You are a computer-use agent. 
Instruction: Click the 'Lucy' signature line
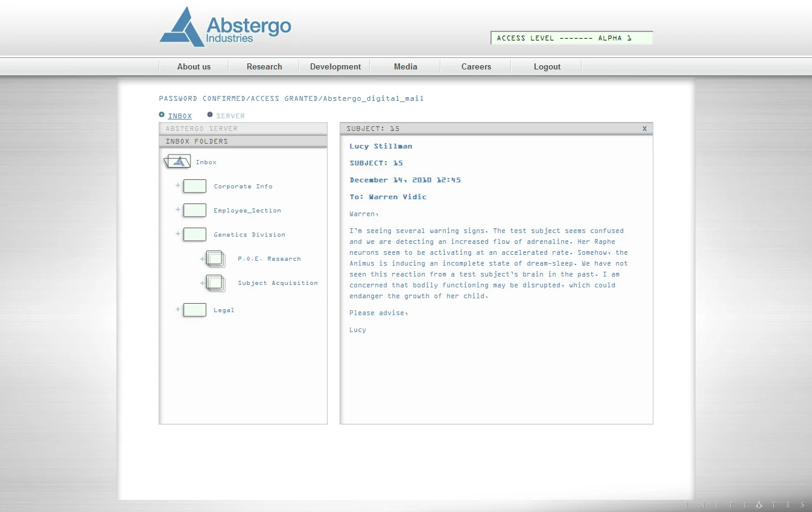click(x=358, y=330)
